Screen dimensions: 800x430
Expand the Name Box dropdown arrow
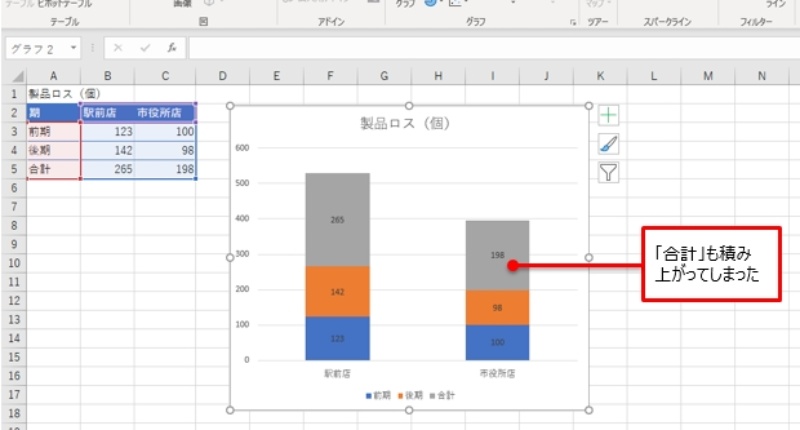pyautogui.click(x=74, y=48)
